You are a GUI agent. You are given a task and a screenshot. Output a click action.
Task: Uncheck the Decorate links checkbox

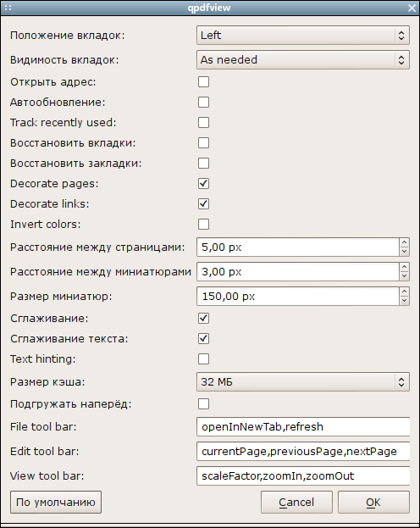(x=203, y=203)
